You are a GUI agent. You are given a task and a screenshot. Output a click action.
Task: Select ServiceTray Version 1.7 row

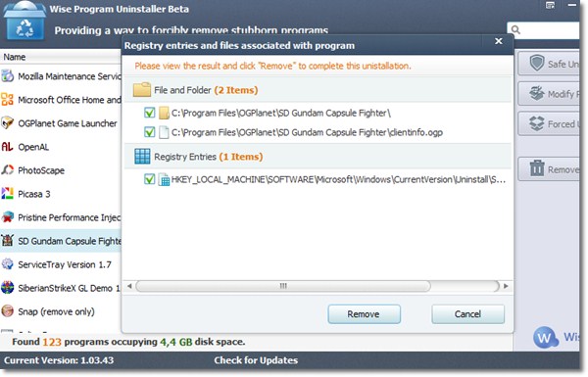[x=61, y=264]
